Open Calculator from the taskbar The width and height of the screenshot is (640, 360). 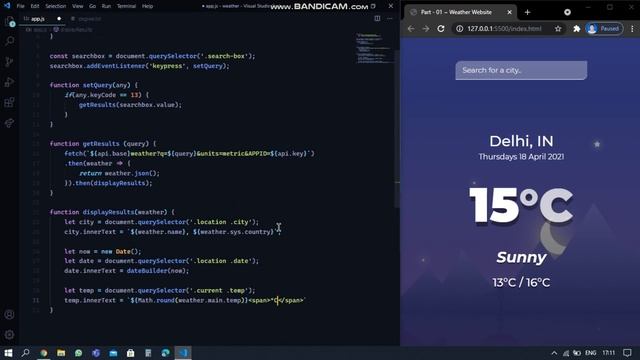tap(148, 353)
